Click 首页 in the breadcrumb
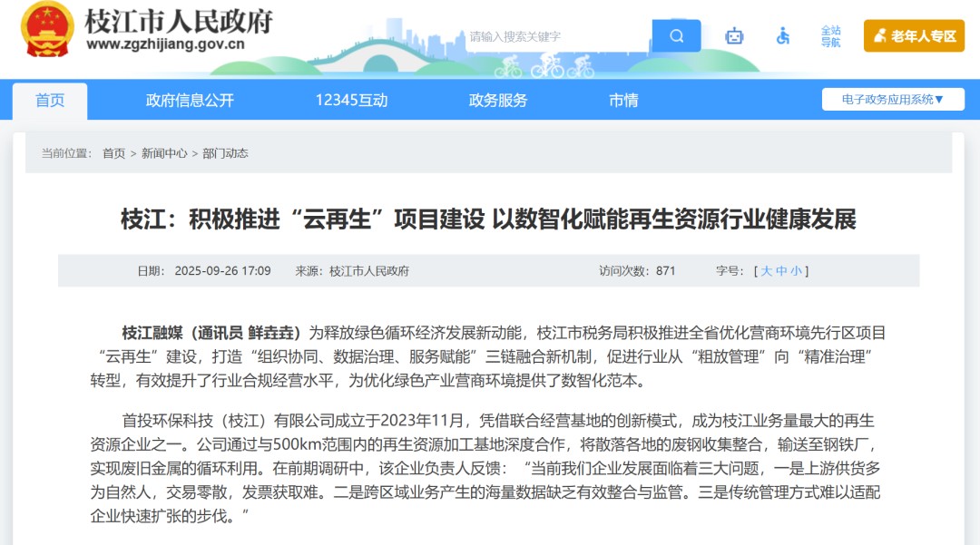 113,153
